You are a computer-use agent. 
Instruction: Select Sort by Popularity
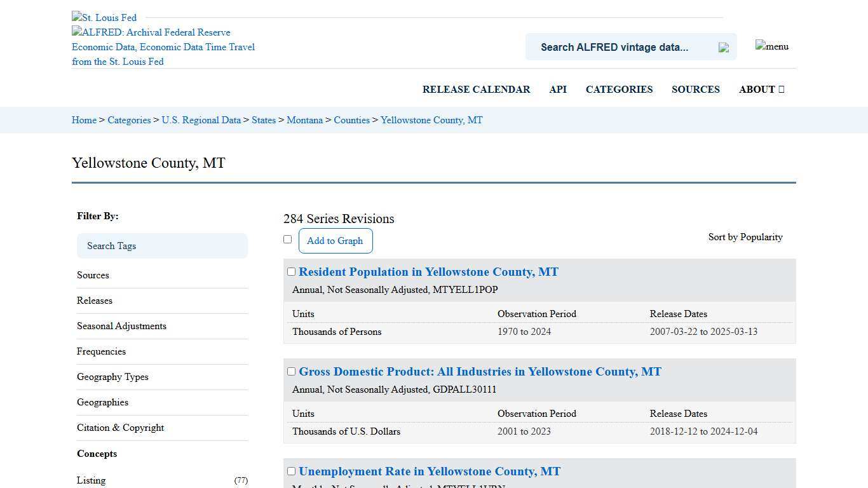pos(745,236)
